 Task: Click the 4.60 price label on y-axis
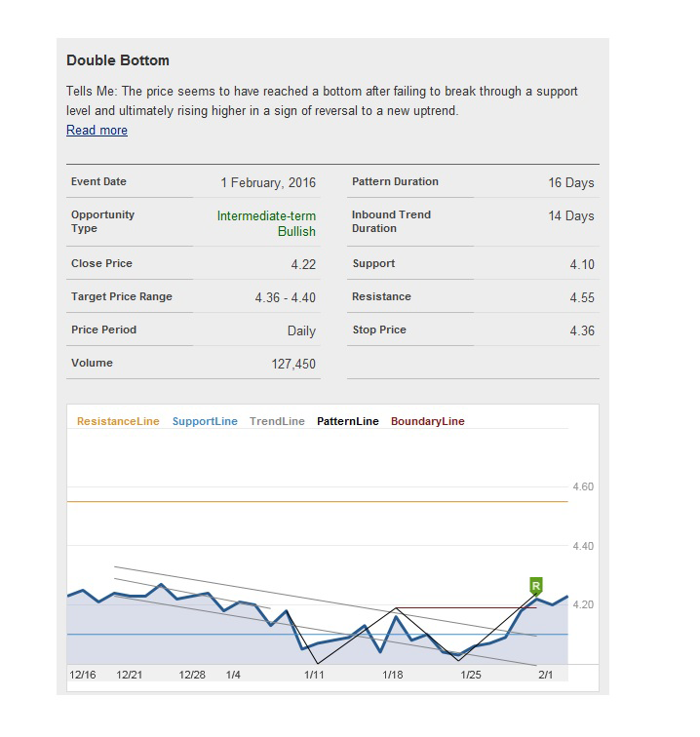(581, 487)
